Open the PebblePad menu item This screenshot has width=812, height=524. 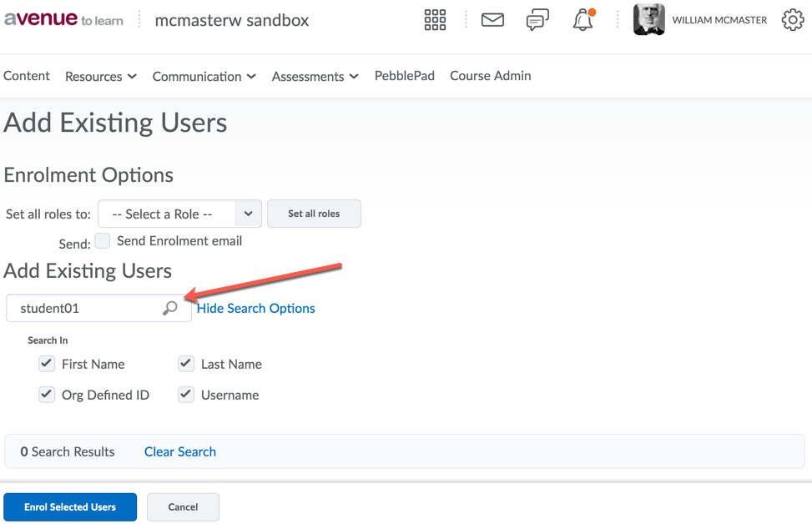point(404,76)
